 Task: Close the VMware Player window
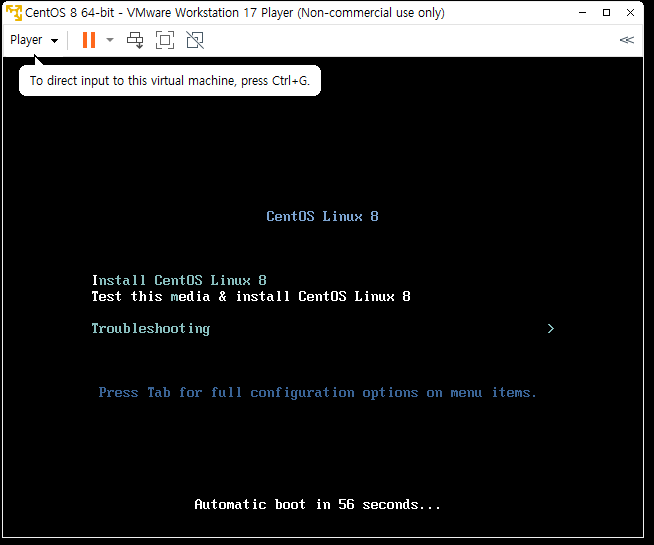pyautogui.click(x=631, y=13)
